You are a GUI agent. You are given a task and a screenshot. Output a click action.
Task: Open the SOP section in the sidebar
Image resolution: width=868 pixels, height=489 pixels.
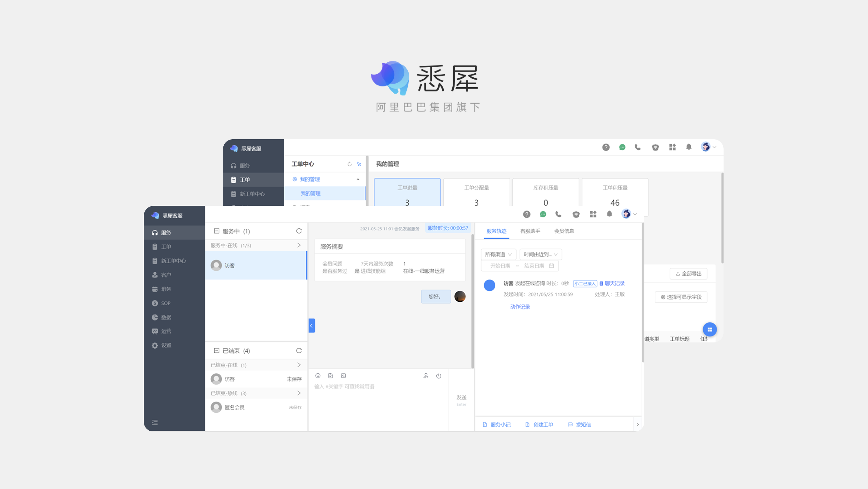[174, 303]
